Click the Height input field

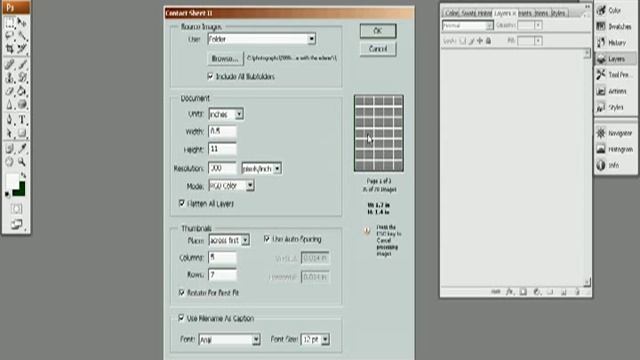[222, 149]
